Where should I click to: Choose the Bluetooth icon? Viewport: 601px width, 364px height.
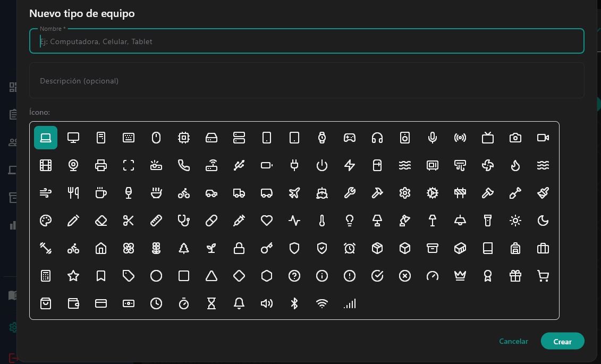coord(294,303)
